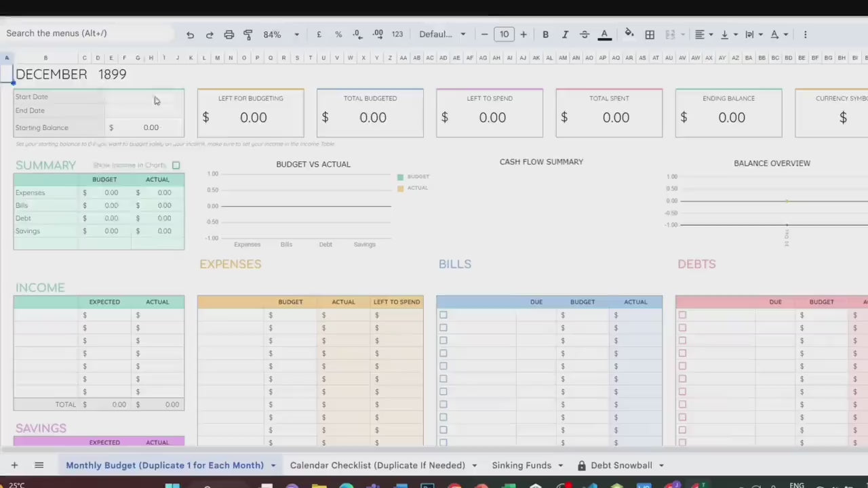Toggle the Show Income in Charts checkbox

(176, 165)
